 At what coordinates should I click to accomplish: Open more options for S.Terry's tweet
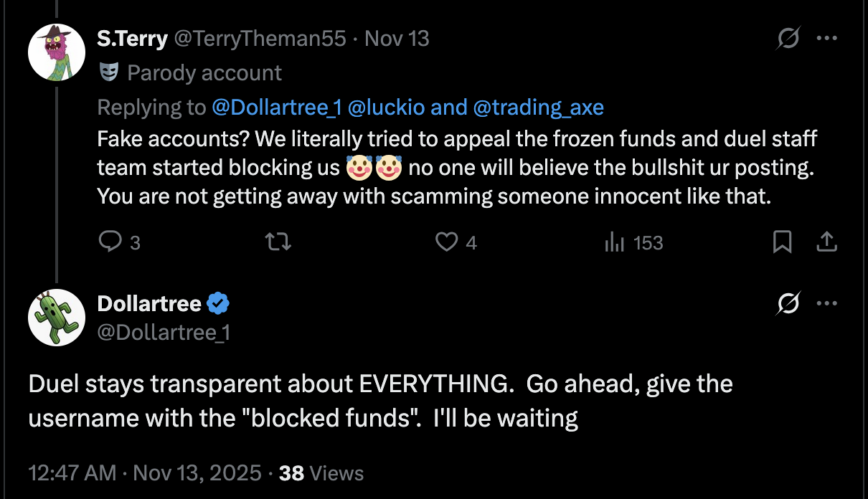point(827,39)
